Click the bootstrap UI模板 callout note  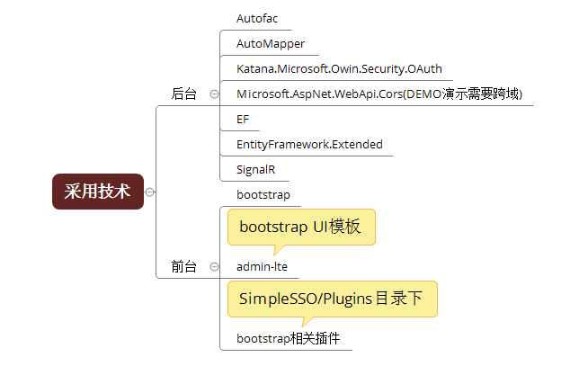click(301, 228)
